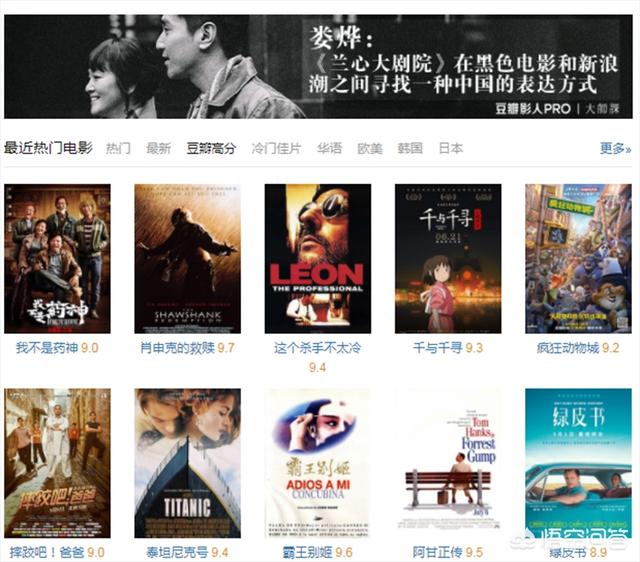Open the 兰心大剧院 banner article
640x562 pixels.
318,67
